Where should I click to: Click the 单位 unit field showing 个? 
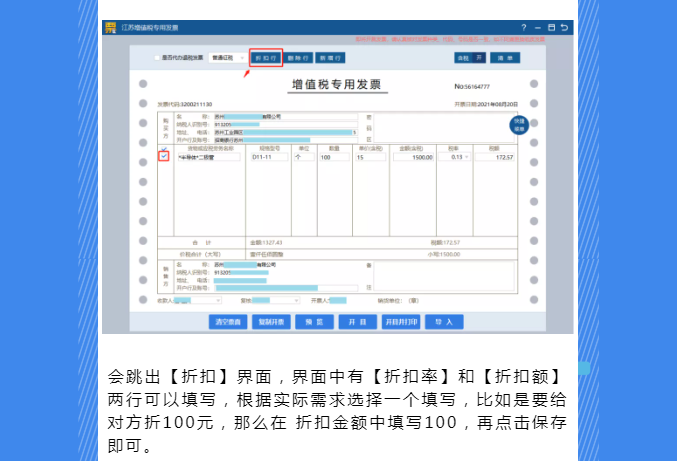(304, 157)
